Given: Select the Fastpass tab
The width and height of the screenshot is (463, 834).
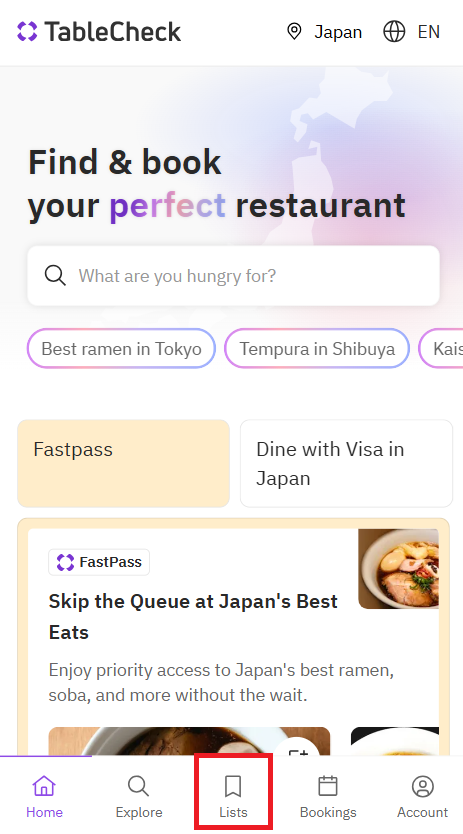Looking at the screenshot, I should (123, 463).
